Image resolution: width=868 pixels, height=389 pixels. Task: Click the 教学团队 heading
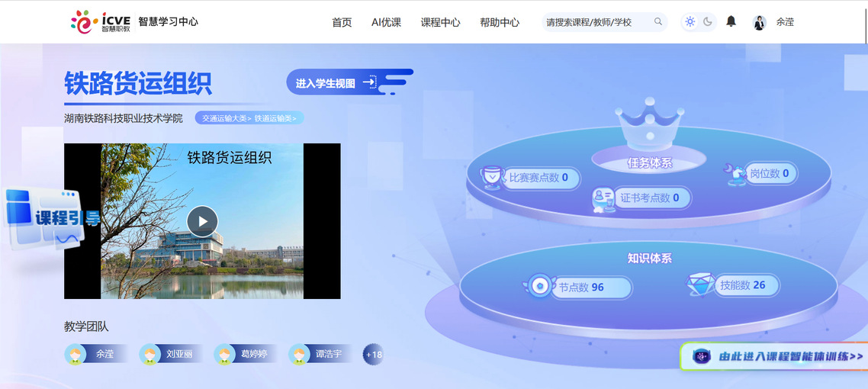point(86,326)
